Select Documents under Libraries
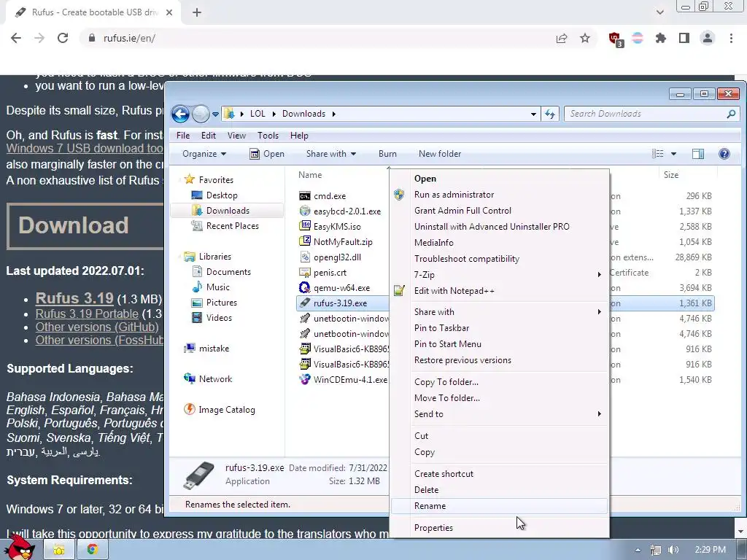Screen dimensions: 747x560 228,271
